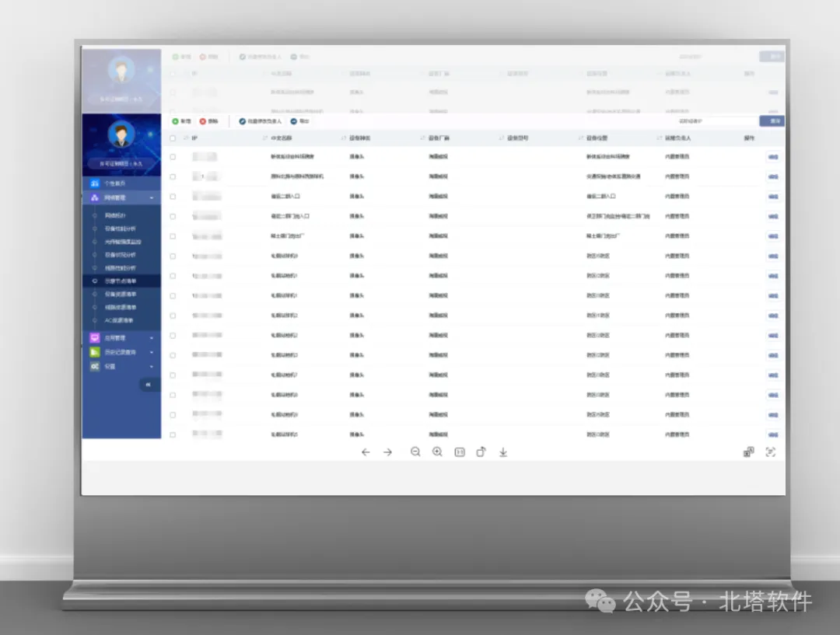Viewport: 840px width, 635px height.
Task: Expand the 应用管理 menu arrow
Action: (152, 338)
